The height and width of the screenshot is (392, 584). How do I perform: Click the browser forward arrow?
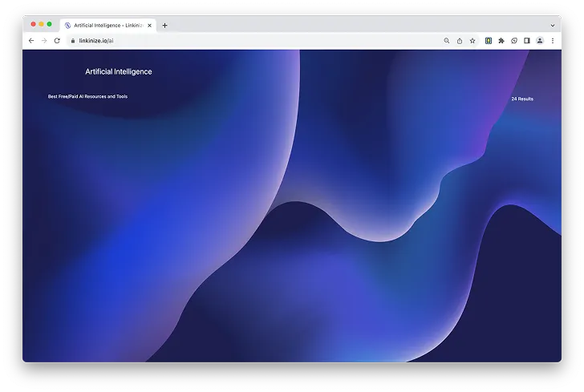coord(44,41)
